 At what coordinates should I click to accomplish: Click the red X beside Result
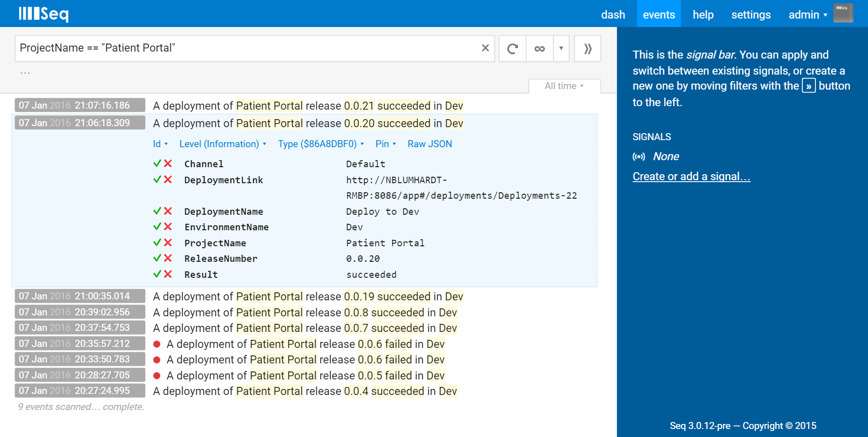pyautogui.click(x=168, y=274)
